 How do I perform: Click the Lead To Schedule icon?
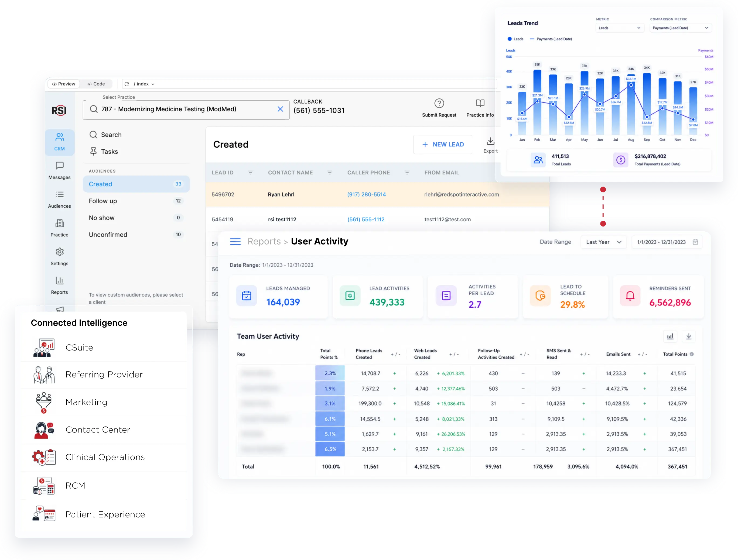click(540, 296)
